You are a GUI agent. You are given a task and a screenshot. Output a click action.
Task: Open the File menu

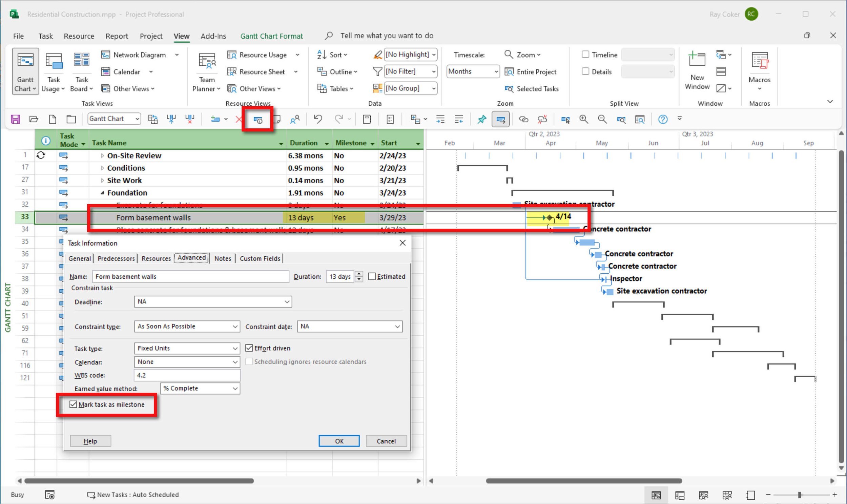pyautogui.click(x=18, y=36)
